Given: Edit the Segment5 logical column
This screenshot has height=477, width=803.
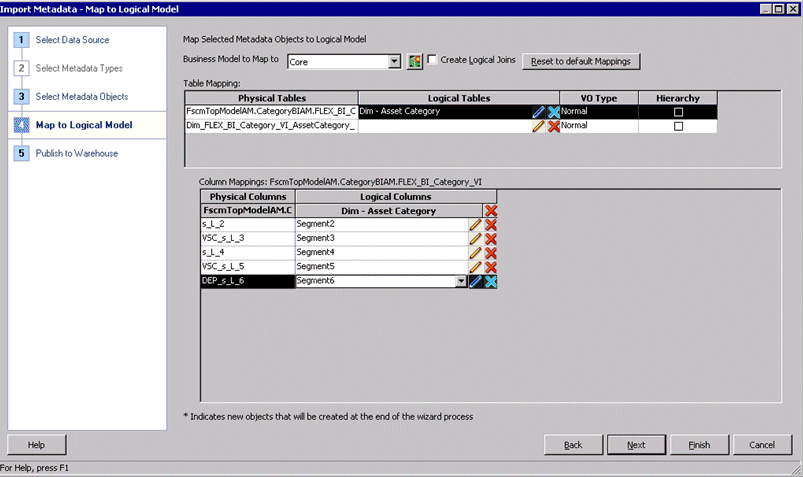Looking at the screenshot, I should pos(475,267).
